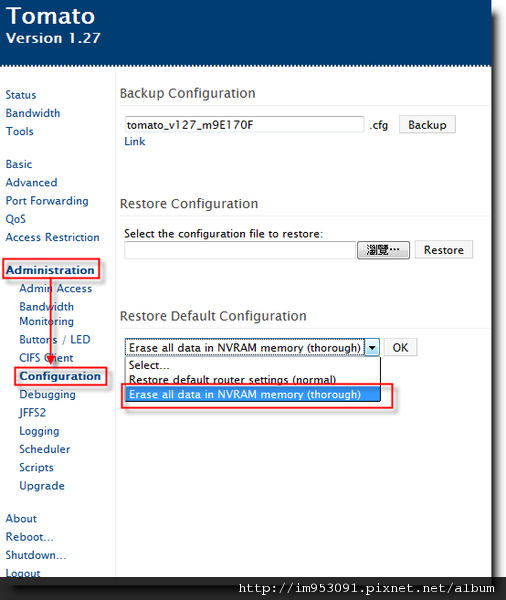This screenshot has width=506, height=600.
Task: Click the Restore button
Action: pos(444,250)
